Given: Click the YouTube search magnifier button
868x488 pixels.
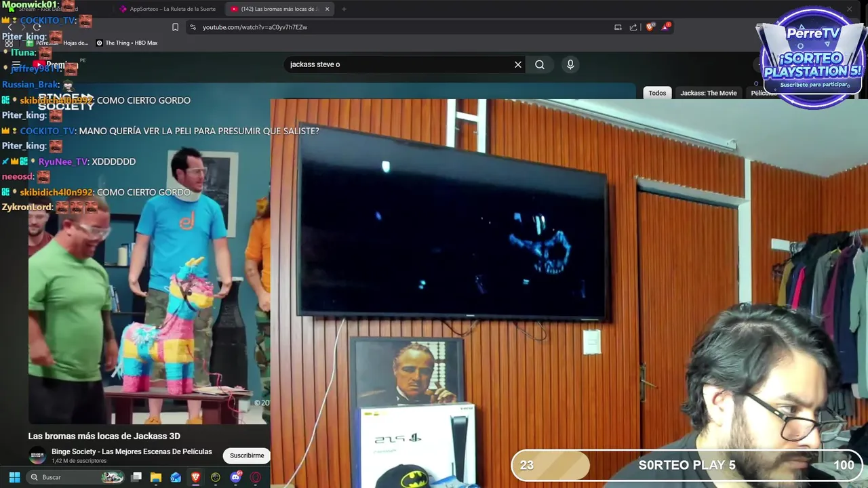Looking at the screenshot, I should (x=540, y=64).
